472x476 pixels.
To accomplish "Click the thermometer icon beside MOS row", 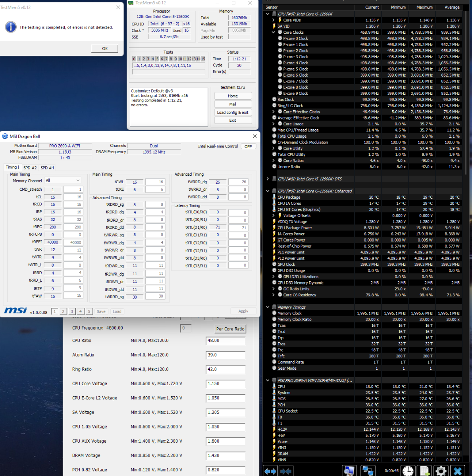I will (274, 399).
